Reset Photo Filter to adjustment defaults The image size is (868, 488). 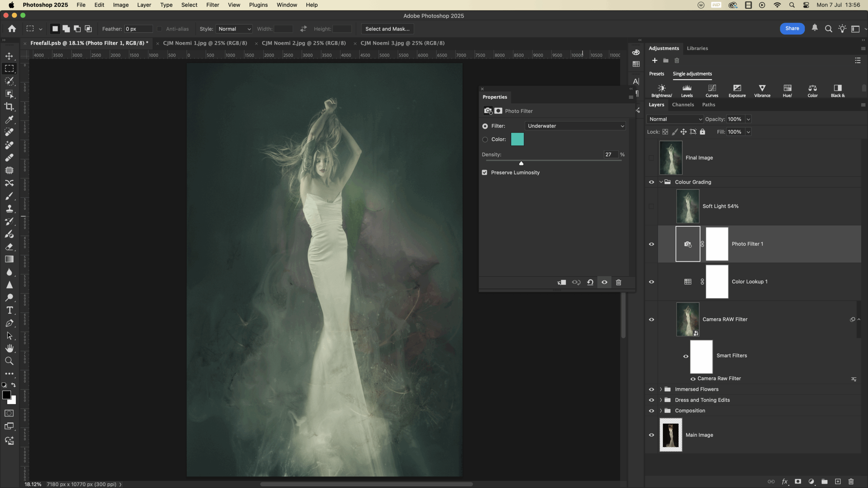tap(590, 282)
